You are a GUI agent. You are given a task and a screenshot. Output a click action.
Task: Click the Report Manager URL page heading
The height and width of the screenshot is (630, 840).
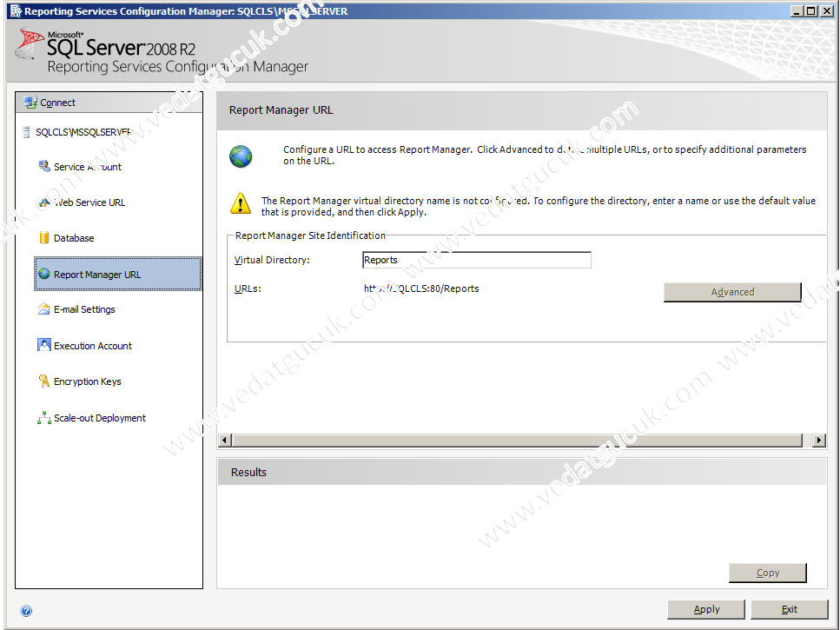tap(281, 109)
